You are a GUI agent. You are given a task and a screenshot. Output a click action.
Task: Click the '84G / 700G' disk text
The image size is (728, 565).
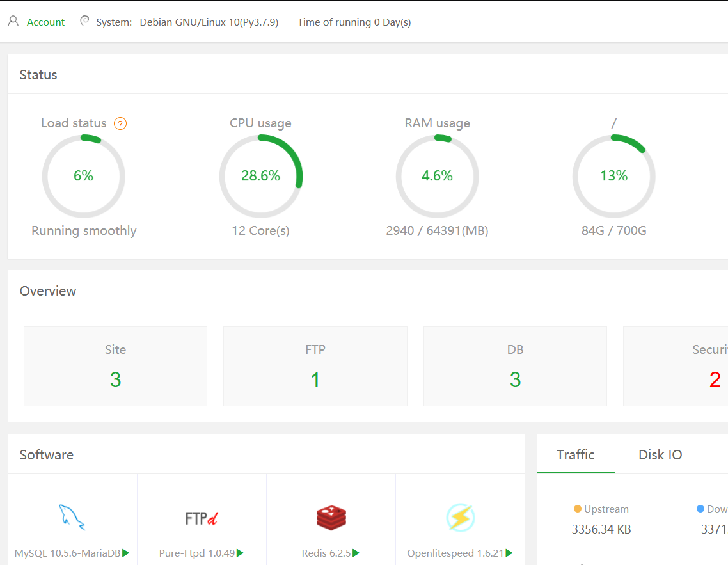(613, 231)
